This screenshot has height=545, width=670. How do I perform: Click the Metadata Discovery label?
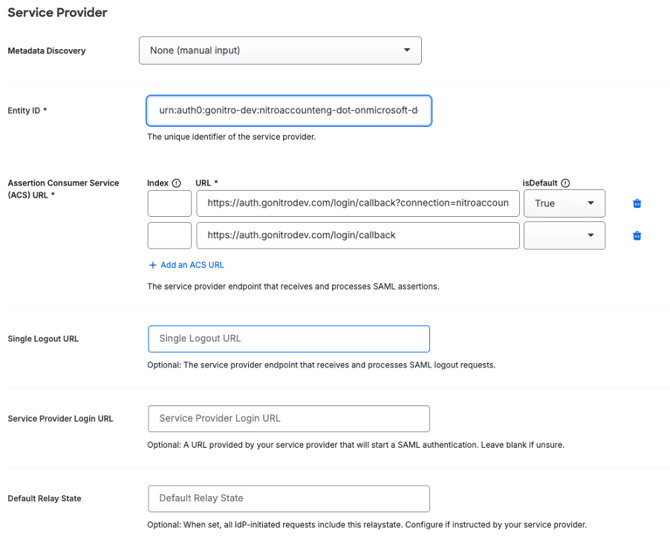46,51
